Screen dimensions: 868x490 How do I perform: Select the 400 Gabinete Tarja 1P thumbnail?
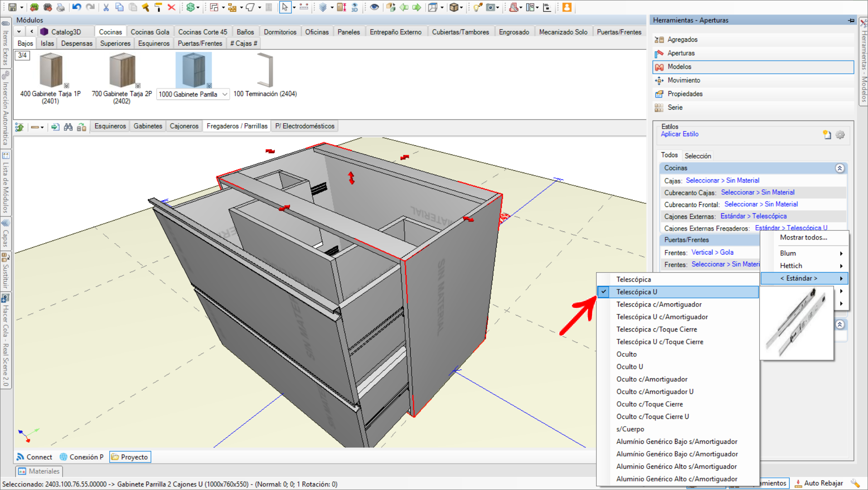[x=50, y=71]
